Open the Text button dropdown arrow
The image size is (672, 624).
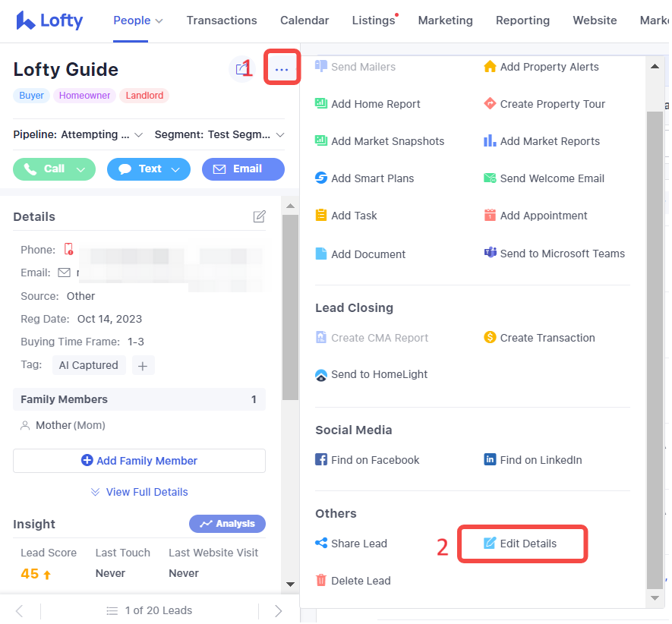175,170
